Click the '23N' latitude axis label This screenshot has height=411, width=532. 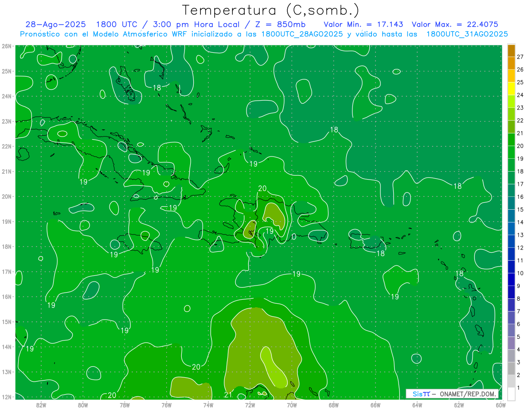7,121
